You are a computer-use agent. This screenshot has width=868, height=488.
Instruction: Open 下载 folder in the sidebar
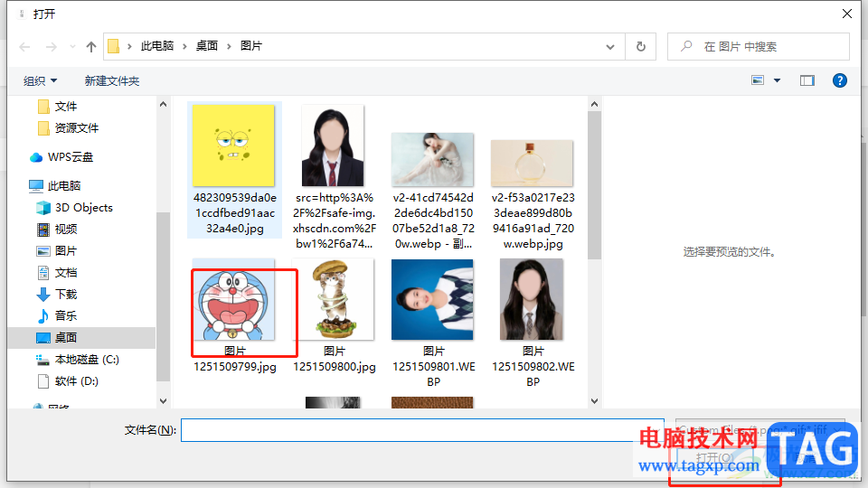tap(57, 295)
